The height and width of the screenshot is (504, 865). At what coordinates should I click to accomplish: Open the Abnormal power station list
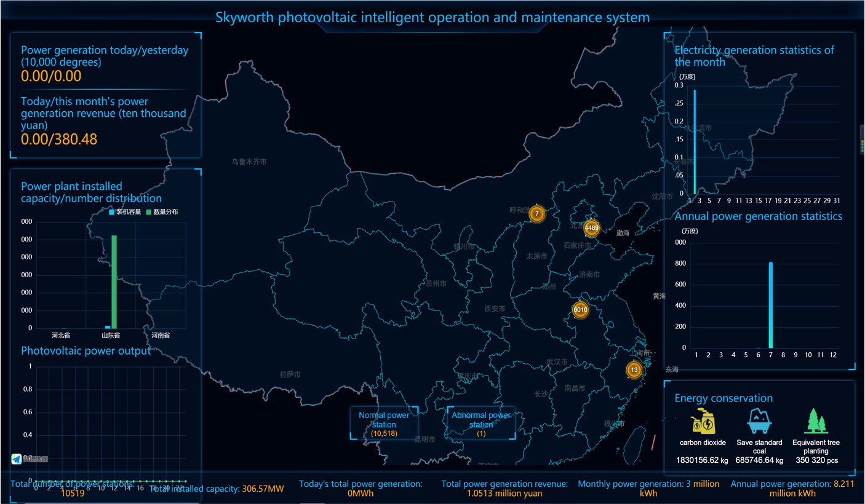481,423
